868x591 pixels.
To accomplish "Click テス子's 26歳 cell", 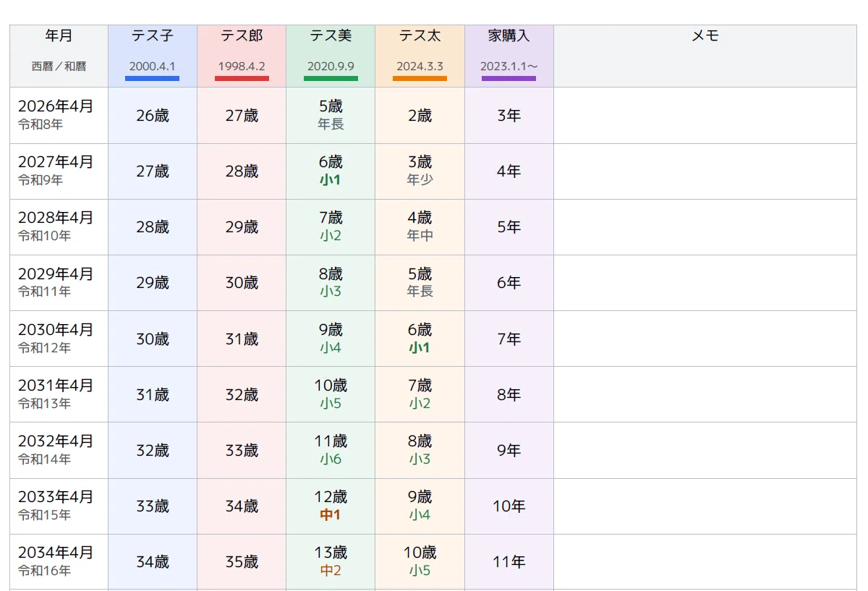I will [x=153, y=116].
